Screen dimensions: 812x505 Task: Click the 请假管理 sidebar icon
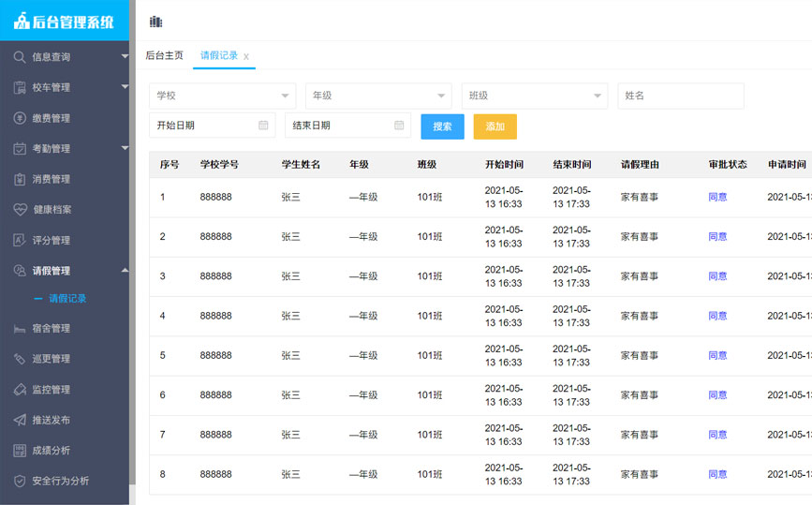click(x=19, y=271)
